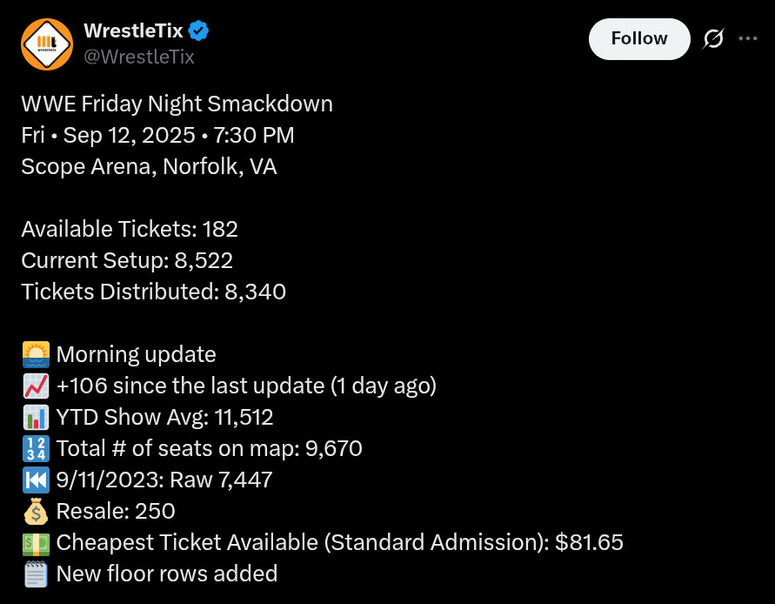Open the three-dot more options menu
Screen dimensions: 775x604
tap(748, 39)
